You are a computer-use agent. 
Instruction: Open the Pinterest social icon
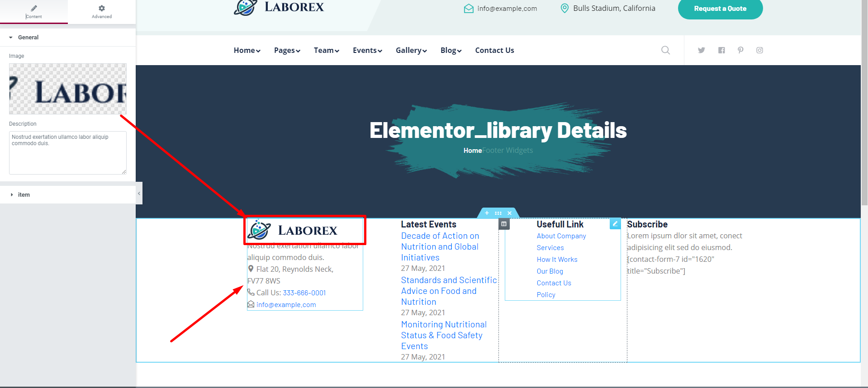tap(740, 50)
